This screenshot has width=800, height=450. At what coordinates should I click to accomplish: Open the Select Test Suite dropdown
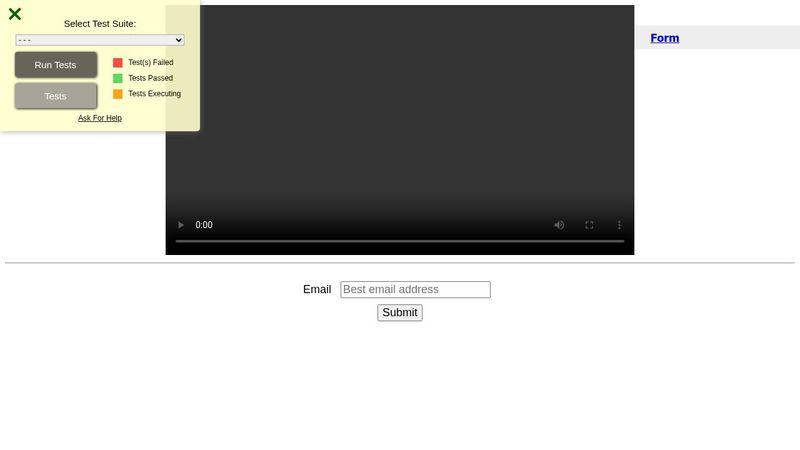click(100, 40)
